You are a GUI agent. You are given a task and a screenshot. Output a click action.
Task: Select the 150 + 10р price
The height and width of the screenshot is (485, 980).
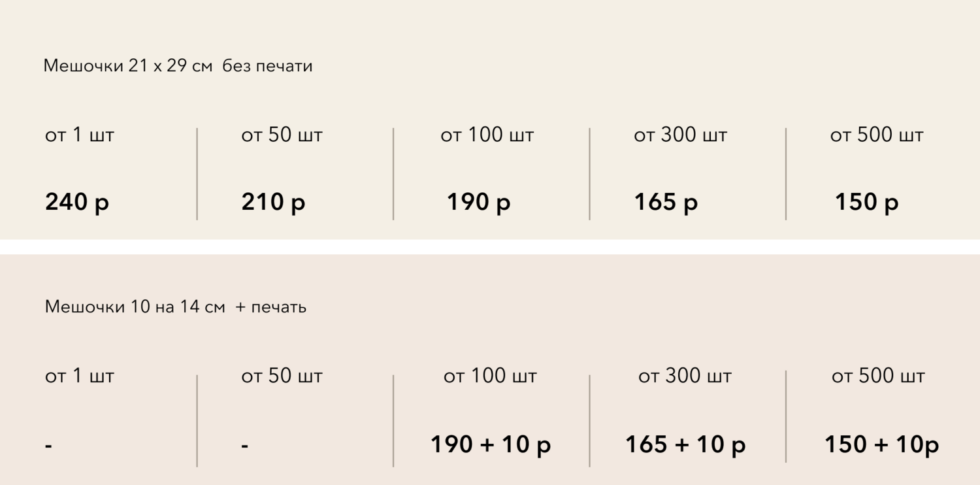tap(881, 445)
